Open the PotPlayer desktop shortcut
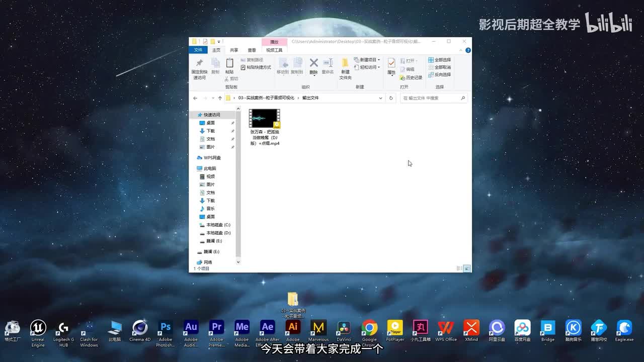Screen dimensions: 644x362 [395, 331]
